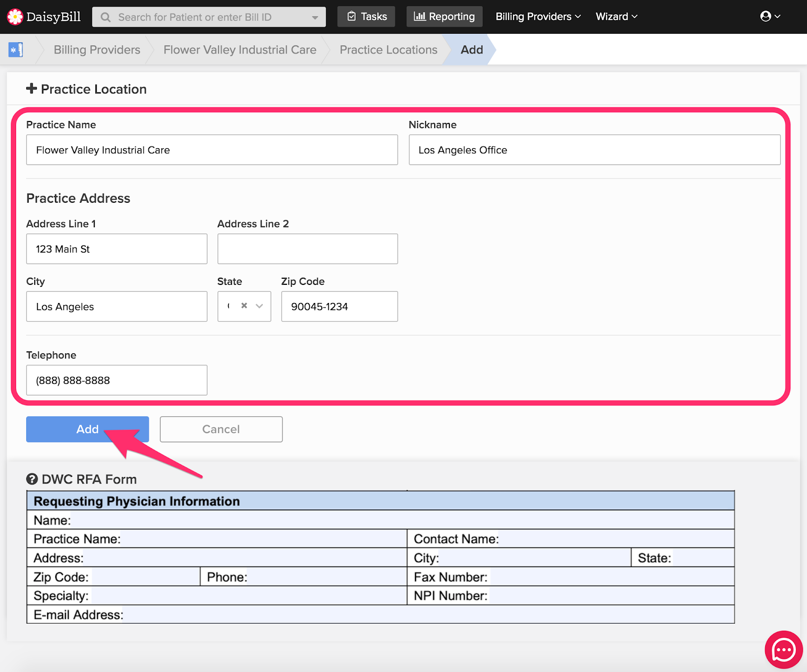Click the Fax Number cell in the form

tap(570, 577)
